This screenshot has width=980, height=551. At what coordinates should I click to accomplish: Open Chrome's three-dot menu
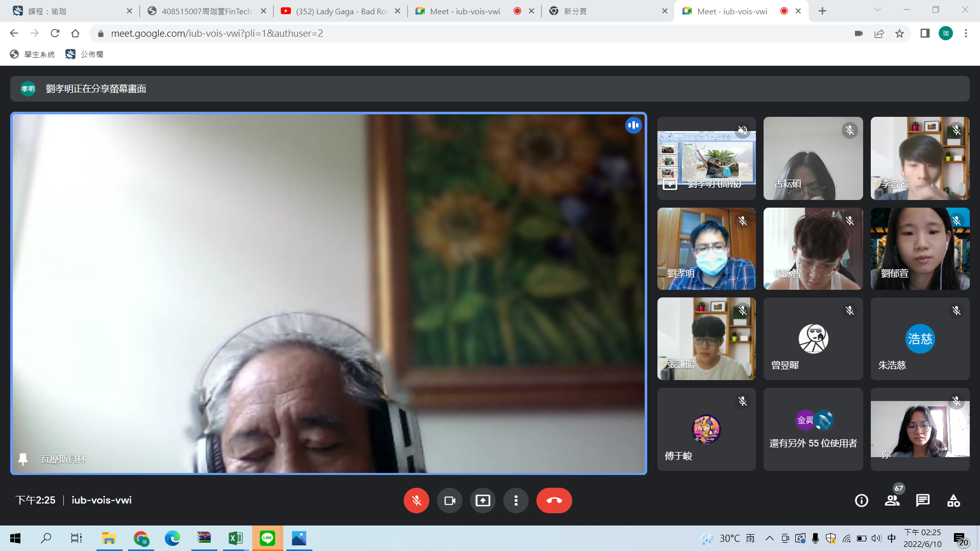click(x=965, y=33)
